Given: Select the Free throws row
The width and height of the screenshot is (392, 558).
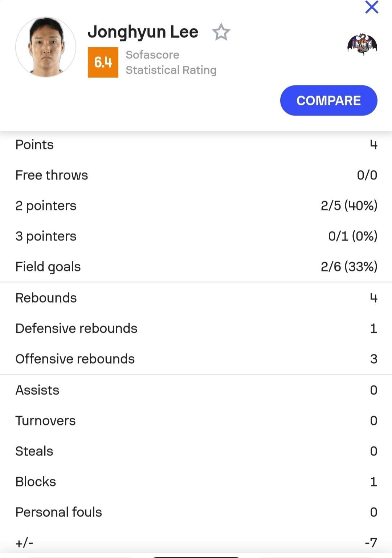Looking at the screenshot, I should tap(196, 175).
